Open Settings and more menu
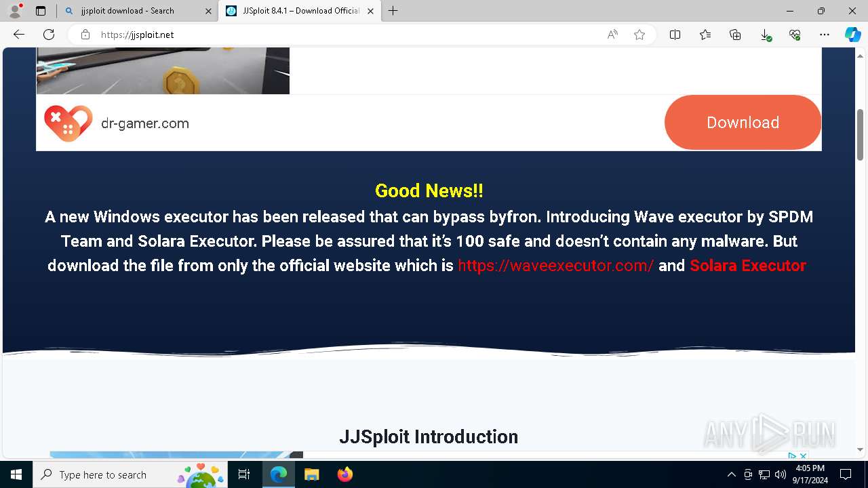 (825, 35)
